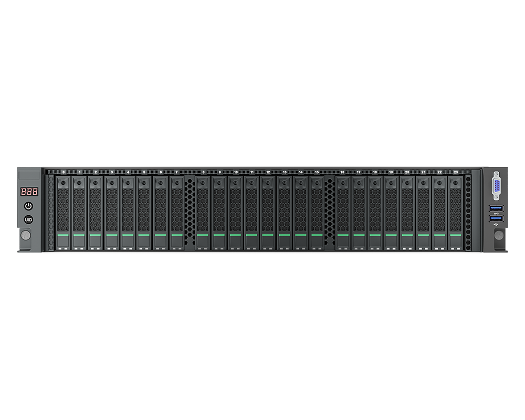Click the vent grille between bays 7 and 8

click(x=190, y=213)
